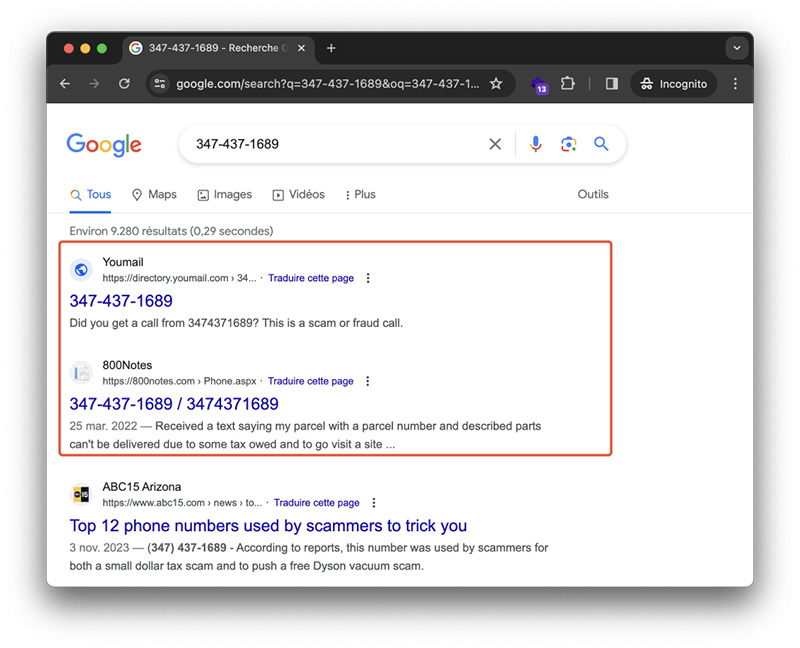Viewport: 800px width, 648px height.
Task: Click the ABC15 Arizona site name text
Action: pos(142,487)
